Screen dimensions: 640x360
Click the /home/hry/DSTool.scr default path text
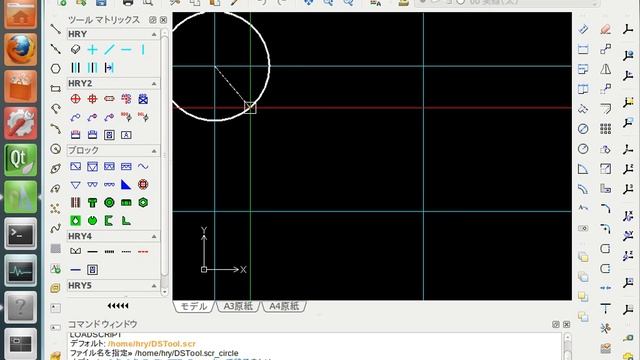click(152, 344)
